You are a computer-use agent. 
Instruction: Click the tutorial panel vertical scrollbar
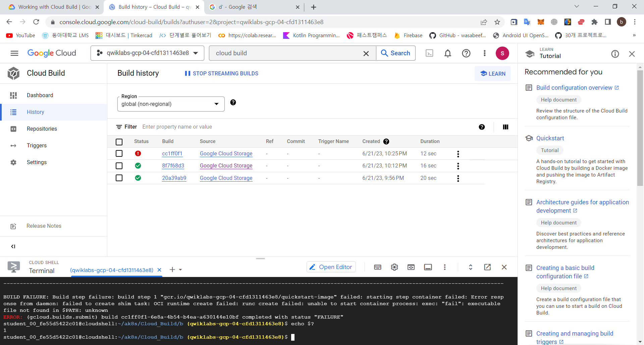640,127
